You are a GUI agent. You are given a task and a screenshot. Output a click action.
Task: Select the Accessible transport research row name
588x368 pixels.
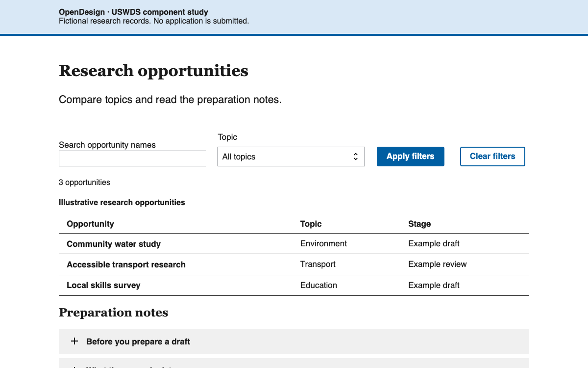click(x=126, y=264)
